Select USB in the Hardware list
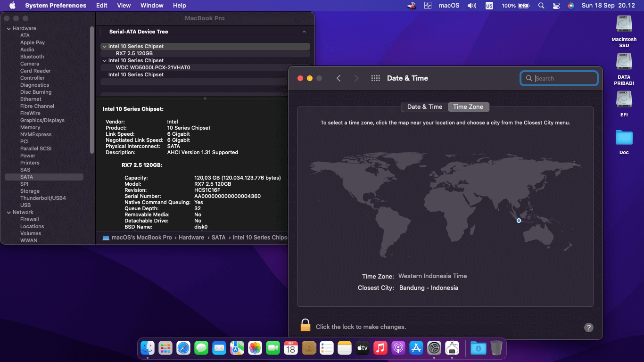The width and height of the screenshot is (644, 362). tap(25, 205)
